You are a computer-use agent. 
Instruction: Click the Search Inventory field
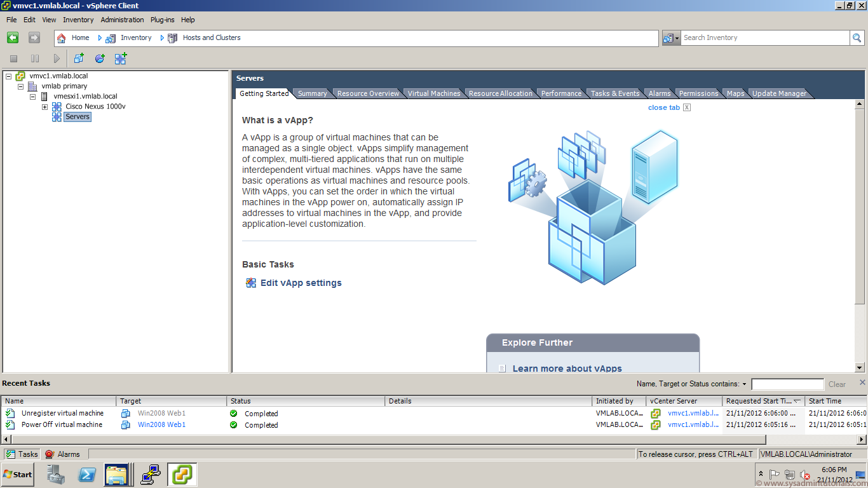pos(765,38)
